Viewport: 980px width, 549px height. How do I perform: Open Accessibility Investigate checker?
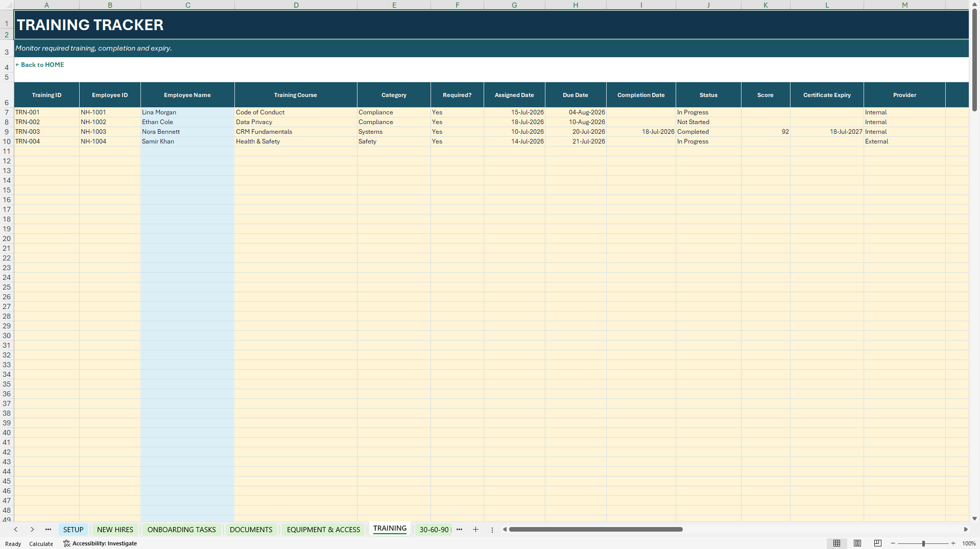coord(100,543)
